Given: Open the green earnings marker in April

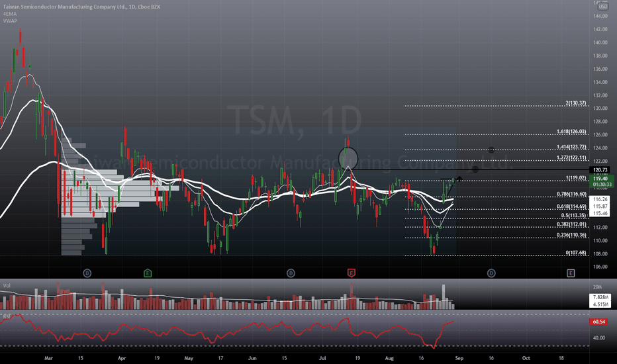Looking at the screenshot, I should (148, 273).
